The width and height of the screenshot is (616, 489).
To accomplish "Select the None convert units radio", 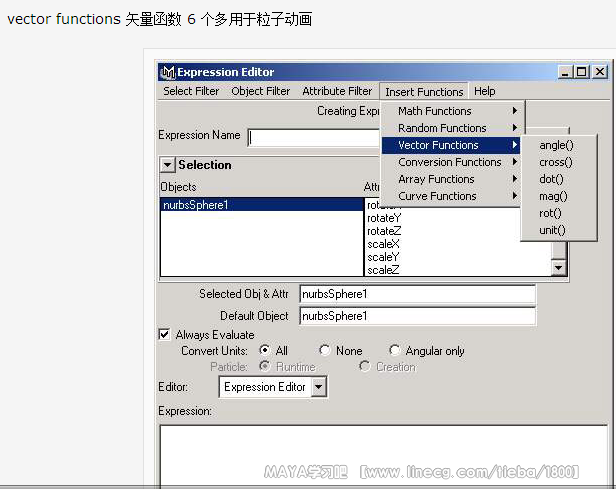I will (325, 351).
